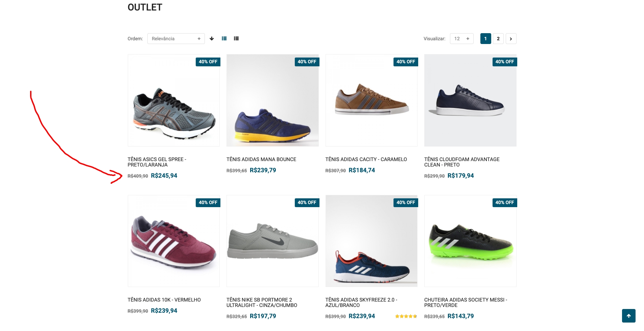Viewport: 644px width, 331px height.
Task: Select page 1 pagination button
Action: 485,39
